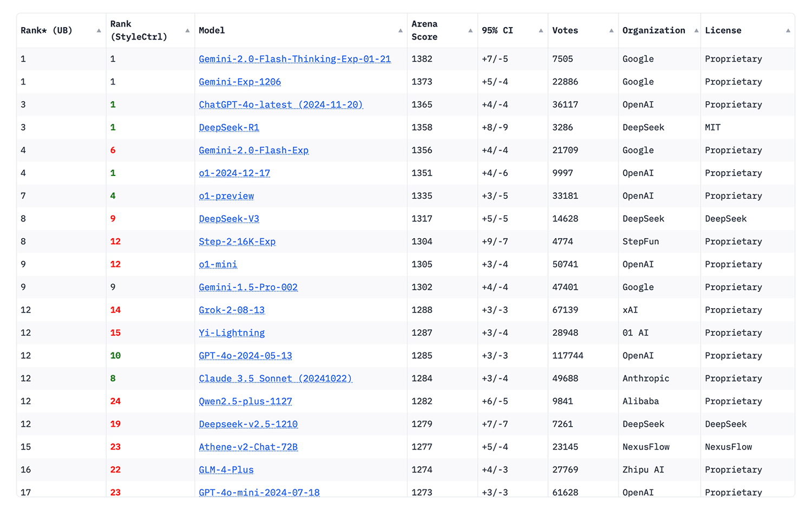Open the Grok-2-08-13 link
Image resolution: width=812 pixels, height=509 pixels.
click(x=232, y=310)
